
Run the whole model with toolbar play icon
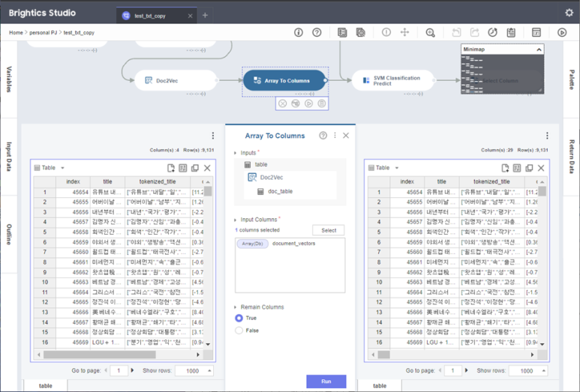tap(562, 32)
